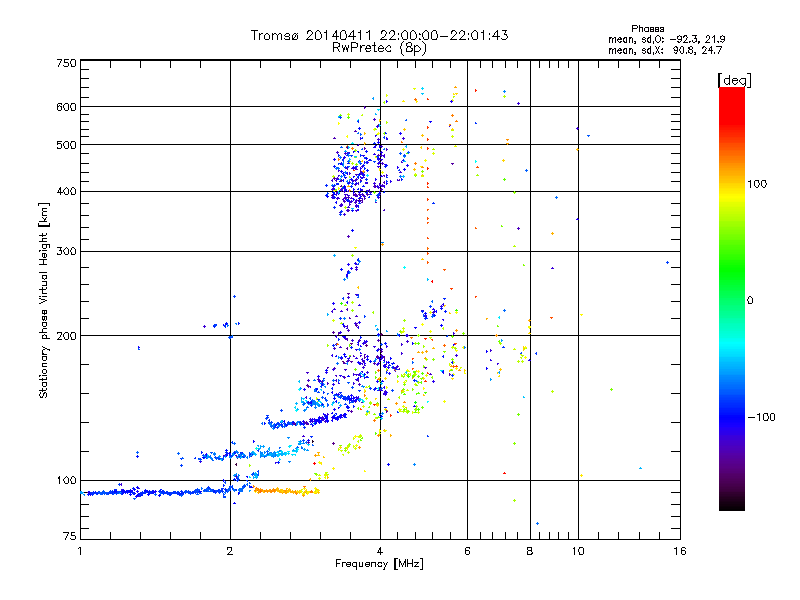The height and width of the screenshot is (600, 800).
Task: Click the y-axis tick label '300'
Action: click(x=66, y=252)
